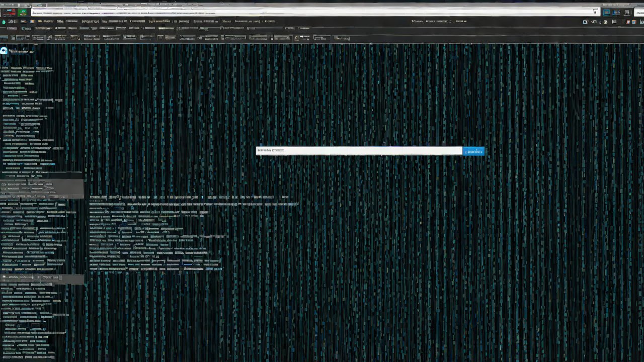
Task: Click the grid icon at top-right corner
Action: tap(627, 13)
